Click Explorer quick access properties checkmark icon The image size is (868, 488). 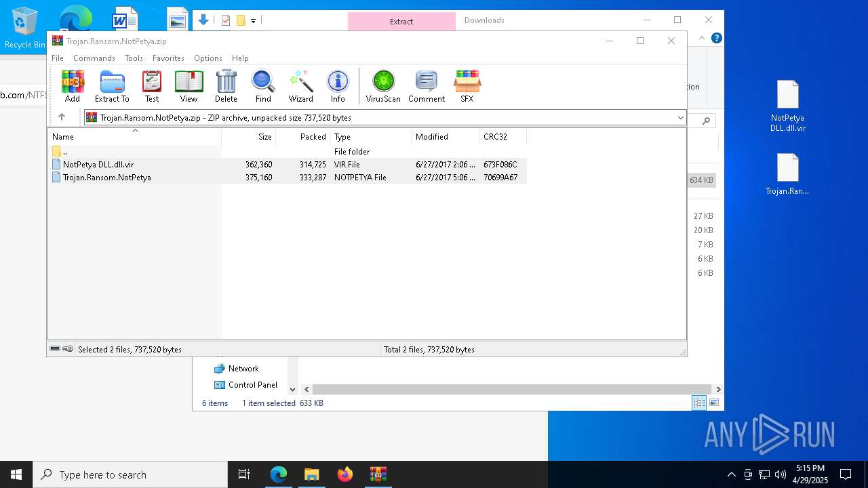point(226,20)
